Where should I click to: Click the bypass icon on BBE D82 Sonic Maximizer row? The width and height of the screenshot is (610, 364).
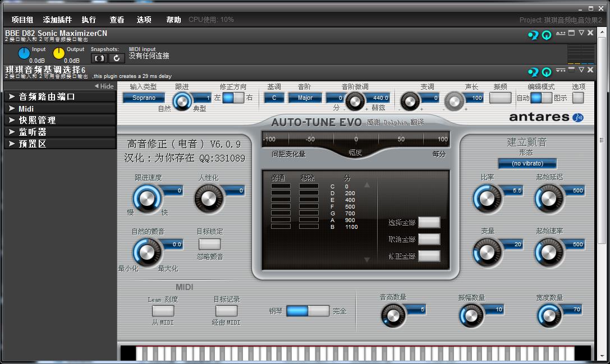pos(533,35)
